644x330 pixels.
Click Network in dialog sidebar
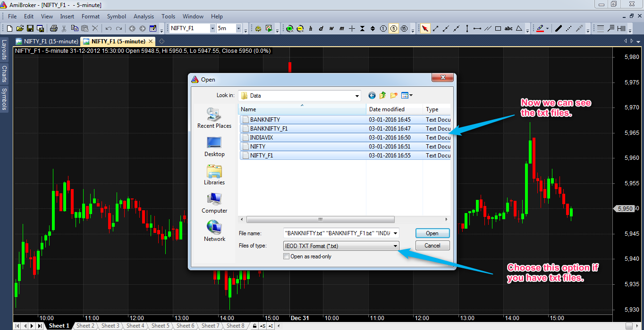[214, 231]
